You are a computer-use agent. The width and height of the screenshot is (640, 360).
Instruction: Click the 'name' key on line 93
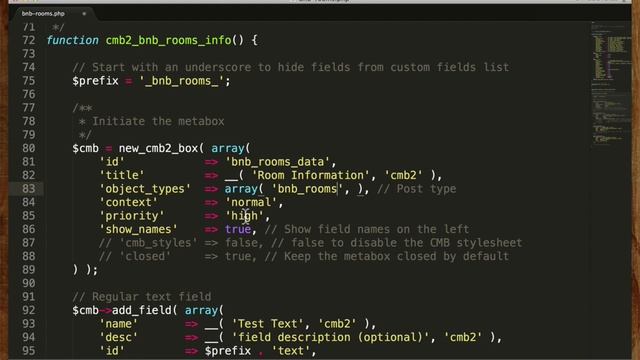tap(119, 324)
